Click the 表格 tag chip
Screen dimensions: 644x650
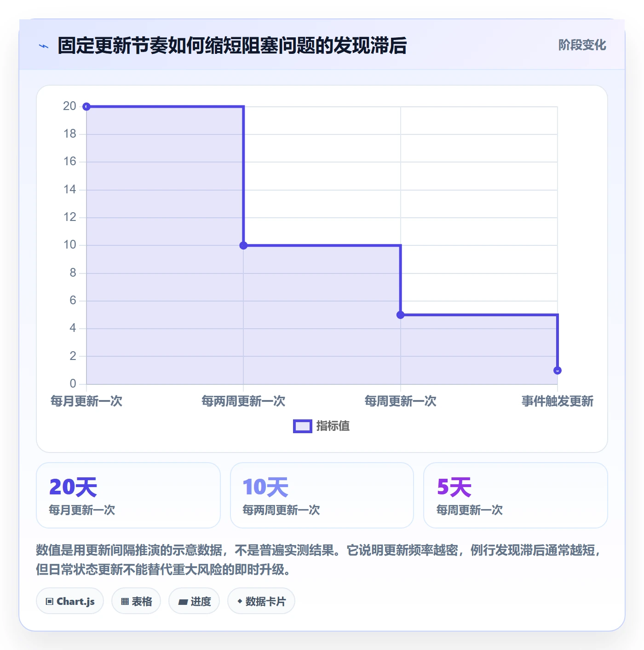pyautogui.click(x=136, y=601)
